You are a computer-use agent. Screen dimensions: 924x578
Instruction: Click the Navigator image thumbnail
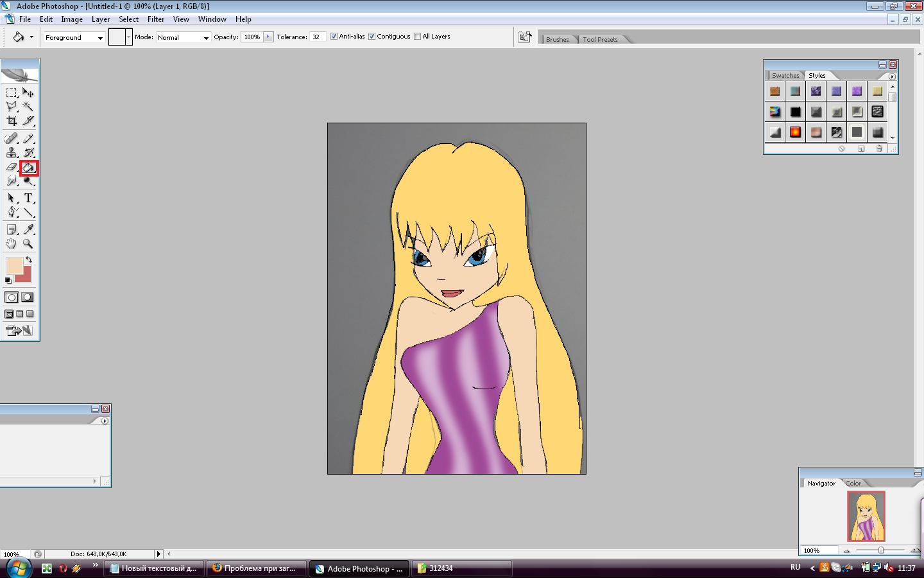(866, 516)
